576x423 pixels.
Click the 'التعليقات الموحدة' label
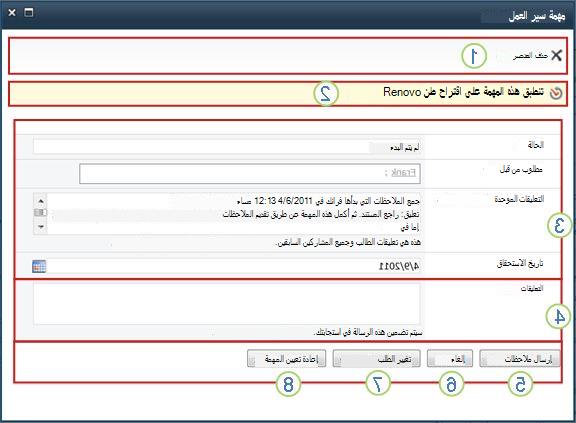tap(519, 199)
